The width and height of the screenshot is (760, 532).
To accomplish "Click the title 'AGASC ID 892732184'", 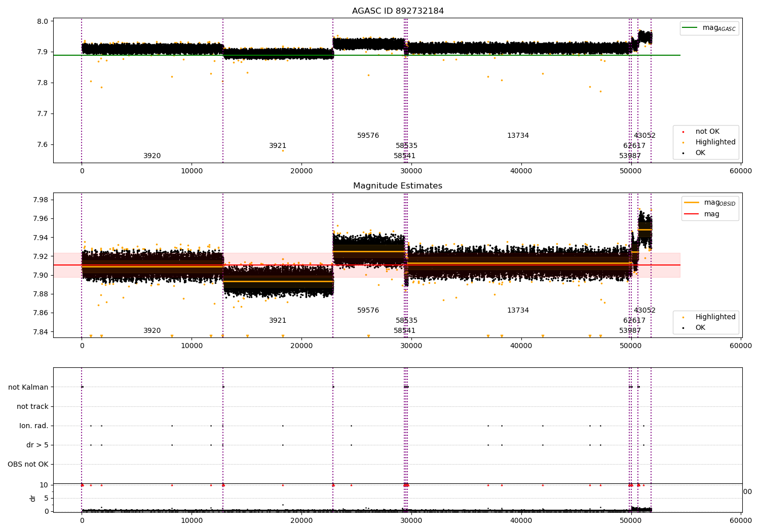I will click(x=398, y=11).
